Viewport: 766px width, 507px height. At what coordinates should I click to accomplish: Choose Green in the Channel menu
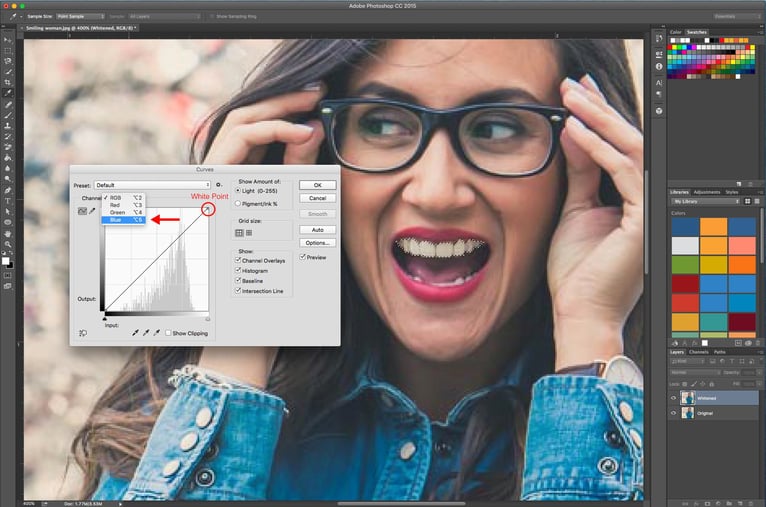[x=124, y=212]
